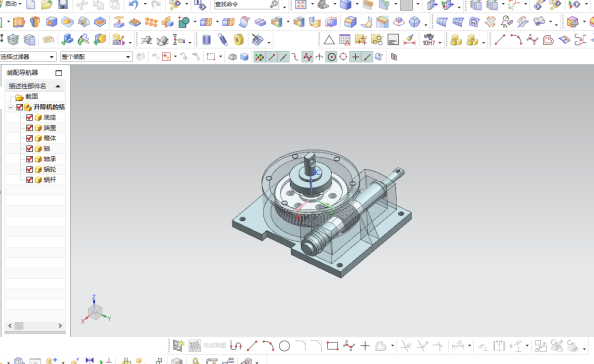Viewport: 594px width, 364px height.
Task: Uncheck the 蜗杆 component checkbox
Action: click(29, 180)
